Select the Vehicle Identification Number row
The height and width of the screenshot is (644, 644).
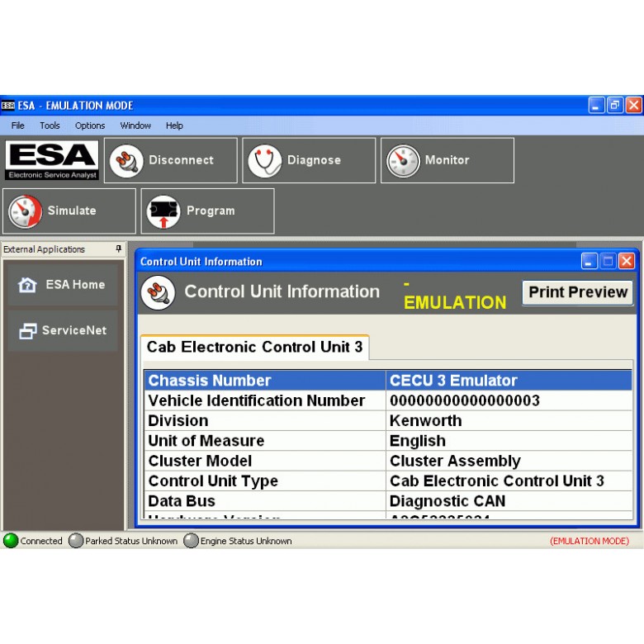coord(388,400)
